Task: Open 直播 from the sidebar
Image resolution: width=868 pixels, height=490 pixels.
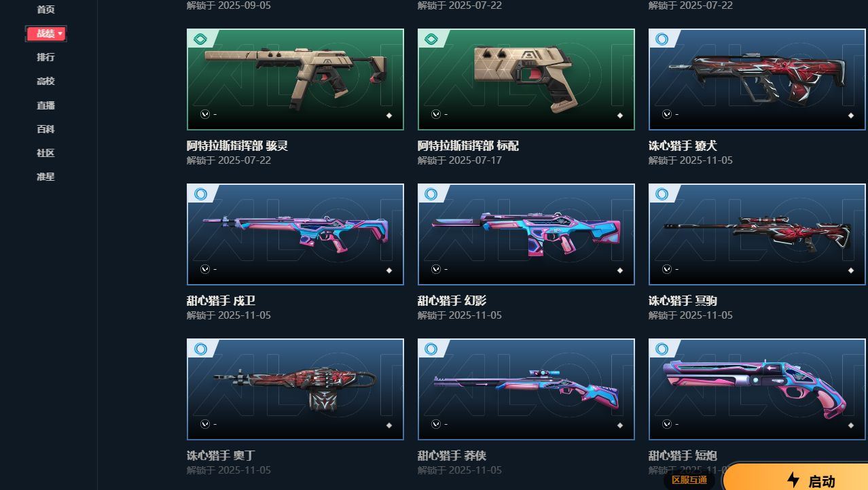Action: click(46, 105)
